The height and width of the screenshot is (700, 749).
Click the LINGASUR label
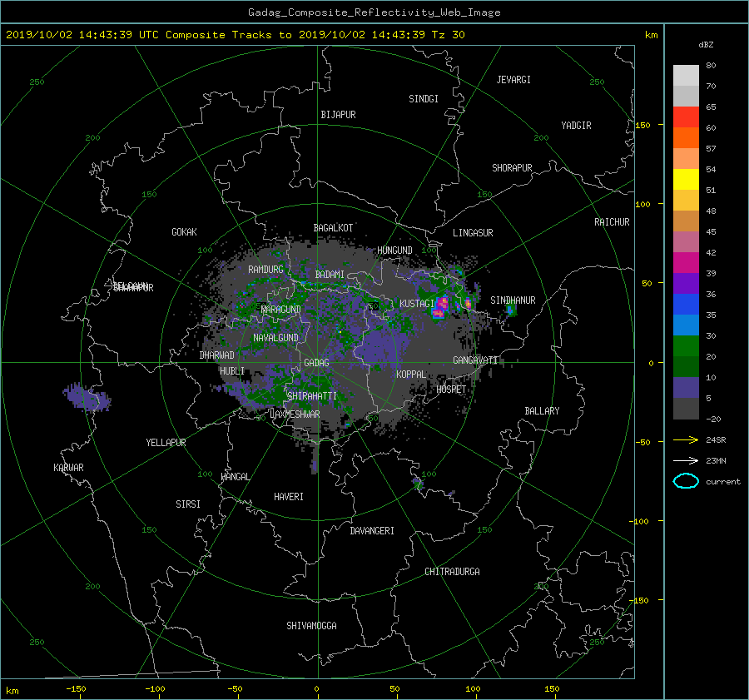click(473, 233)
